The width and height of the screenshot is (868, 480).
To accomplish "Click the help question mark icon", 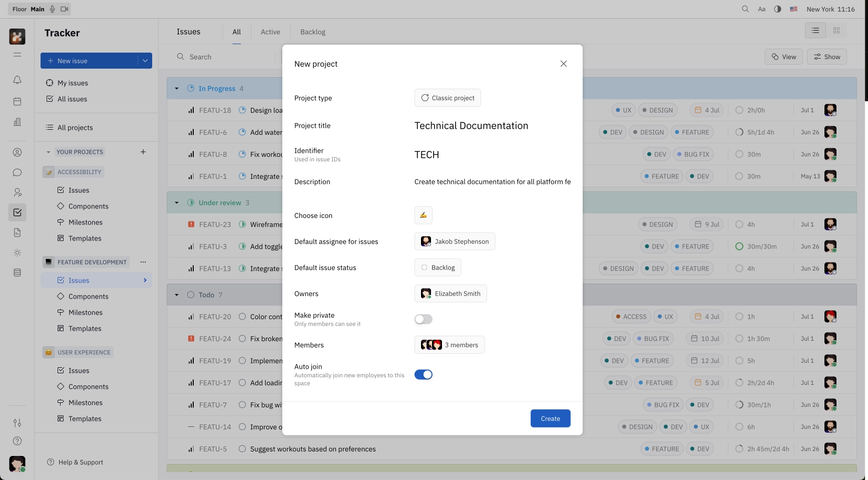I will [17, 441].
